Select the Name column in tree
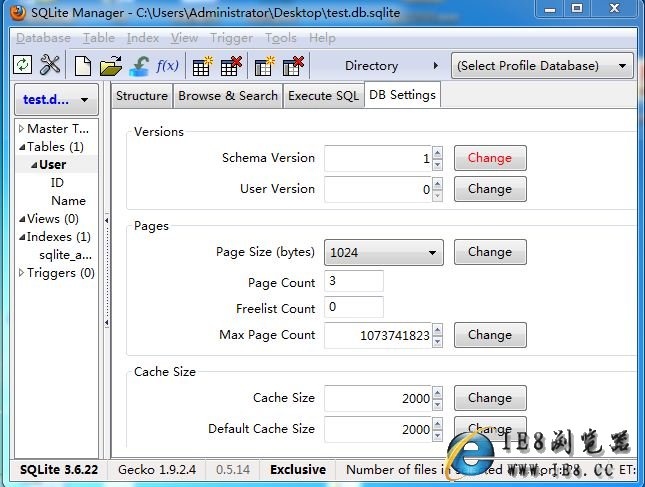 68,201
